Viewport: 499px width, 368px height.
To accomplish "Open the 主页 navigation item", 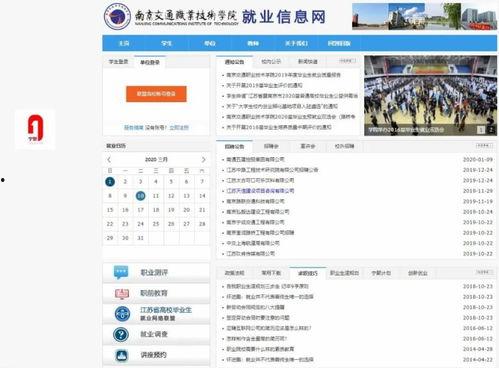I will [x=124, y=43].
